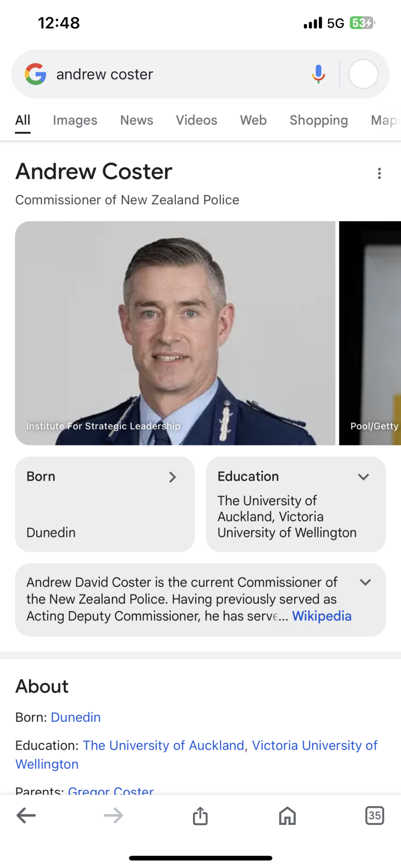Tap the voice search microphone icon

(318, 74)
